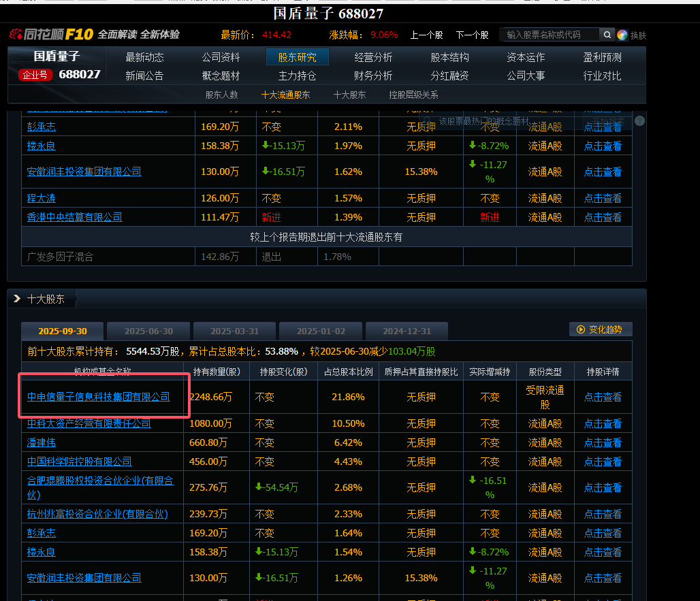Open 楼永良 link in circulating shareholders table
Image resolution: width=700 pixels, height=601 pixels.
click(x=42, y=146)
